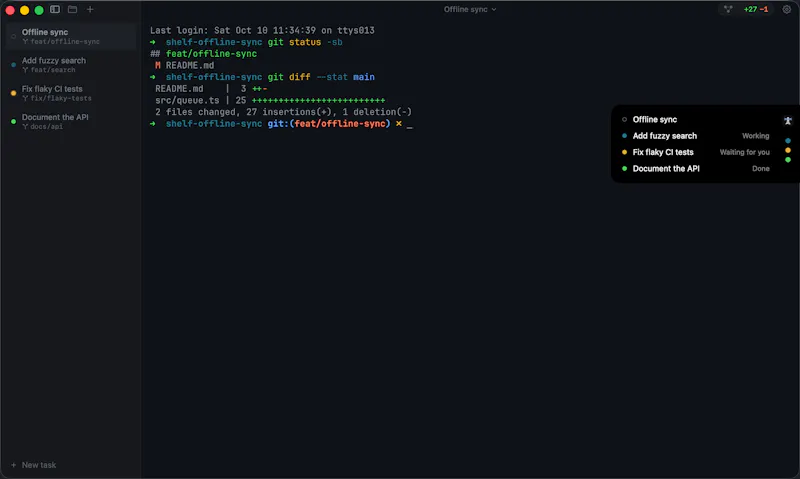The image size is (800, 479).
Task: Click the blue status dot at popup edge
Action: 788,140
